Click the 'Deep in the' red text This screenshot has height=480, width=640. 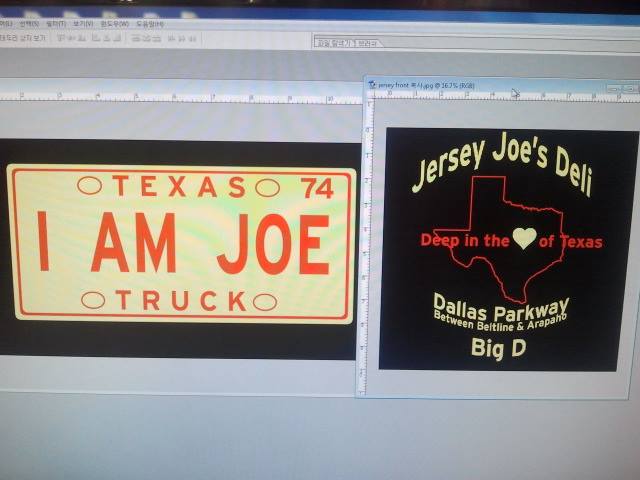(465, 240)
